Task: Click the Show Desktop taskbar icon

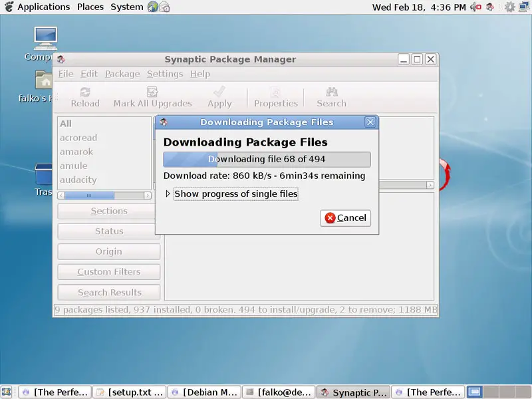Action: (7, 392)
